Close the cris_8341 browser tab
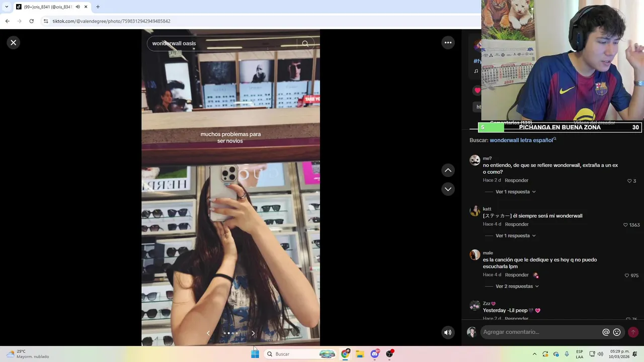Screen dimensions: 644x362 [86, 7]
